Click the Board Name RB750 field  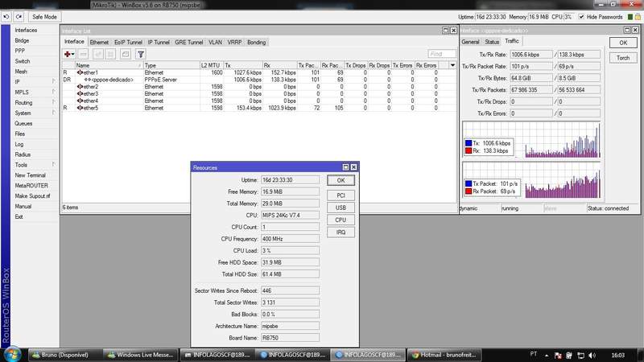coord(290,338)
